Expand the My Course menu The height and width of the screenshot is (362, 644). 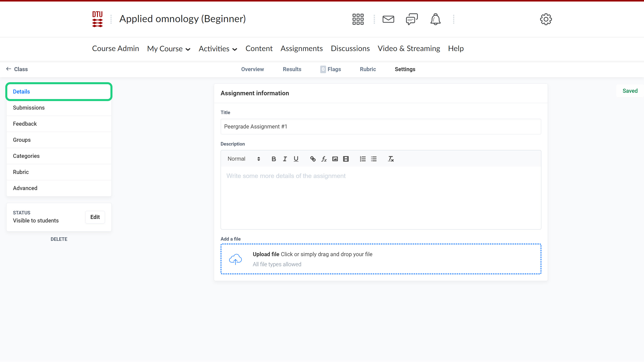click(x=169, y=49)
